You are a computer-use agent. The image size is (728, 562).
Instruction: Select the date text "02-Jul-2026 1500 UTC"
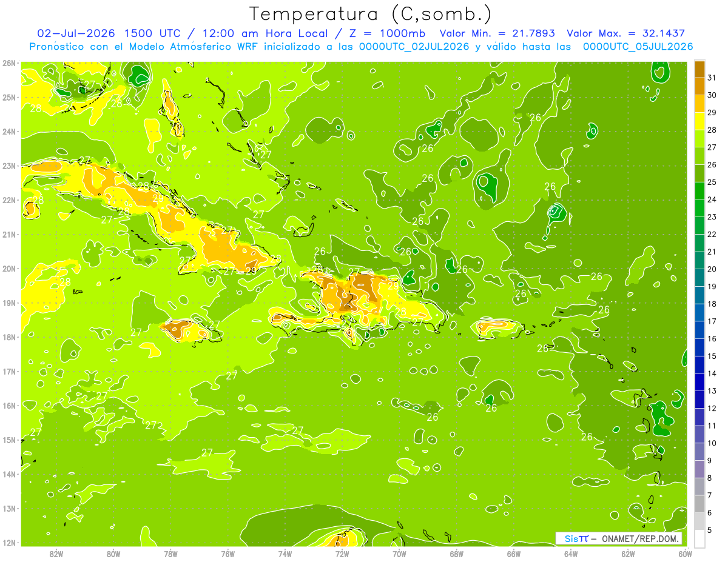pos(109,33)
